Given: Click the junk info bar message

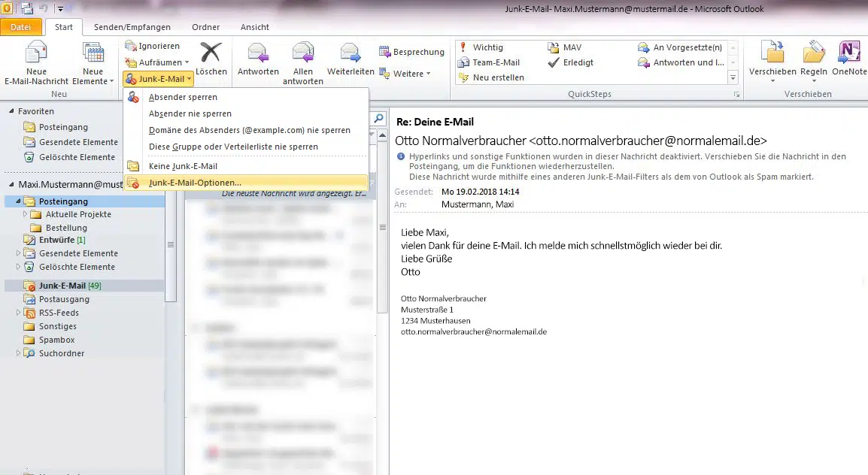Looking at the screenshot, I should [621, 166].
